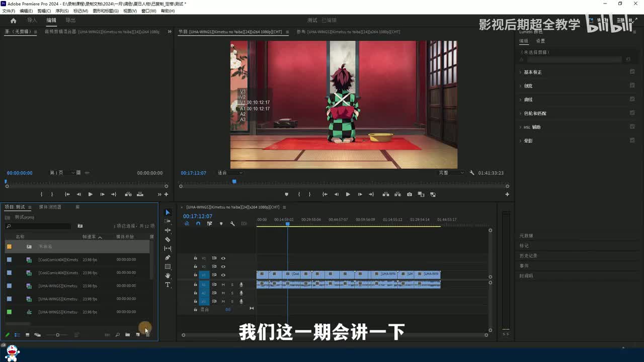
Task: Switch project panel to freeform view
Action: [37, 335]
